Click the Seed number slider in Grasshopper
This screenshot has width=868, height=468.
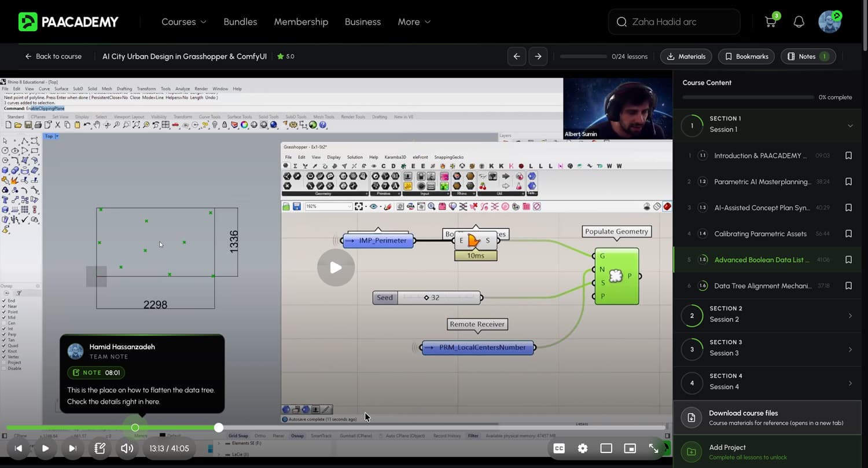click(426, 298)
